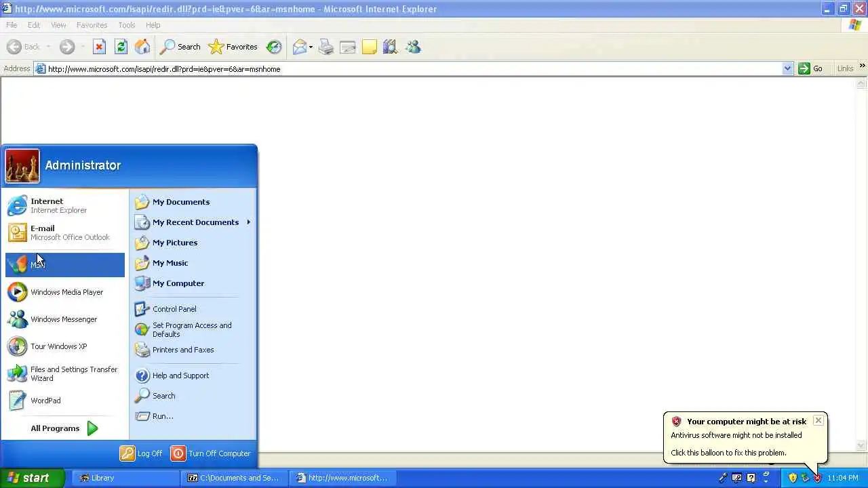The width and height of the screenshot is (868, 488).
Task: Launch WordPad
Action: (65, 401)
